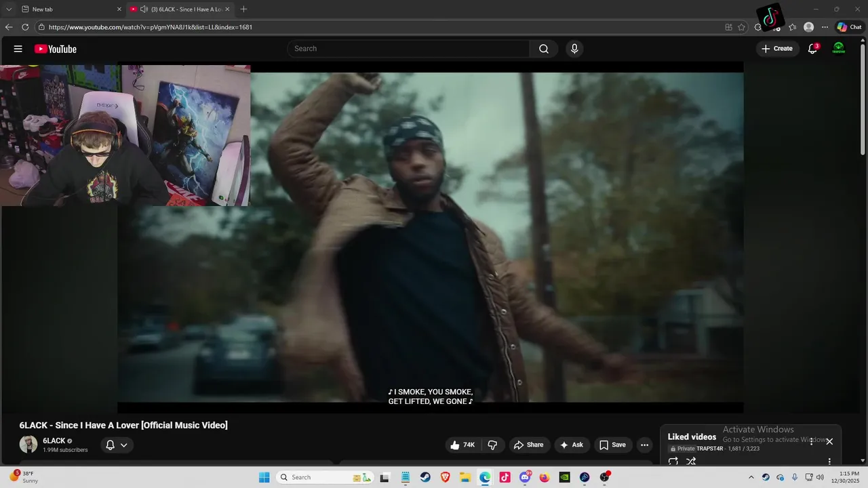Open the 6LACK channel avatar
The width and height of the screenshot is (868, 488).
(28, 445)
